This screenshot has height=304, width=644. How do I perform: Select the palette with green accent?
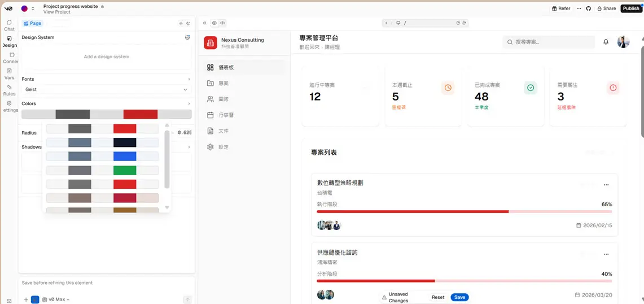click(x=102, y=170)
